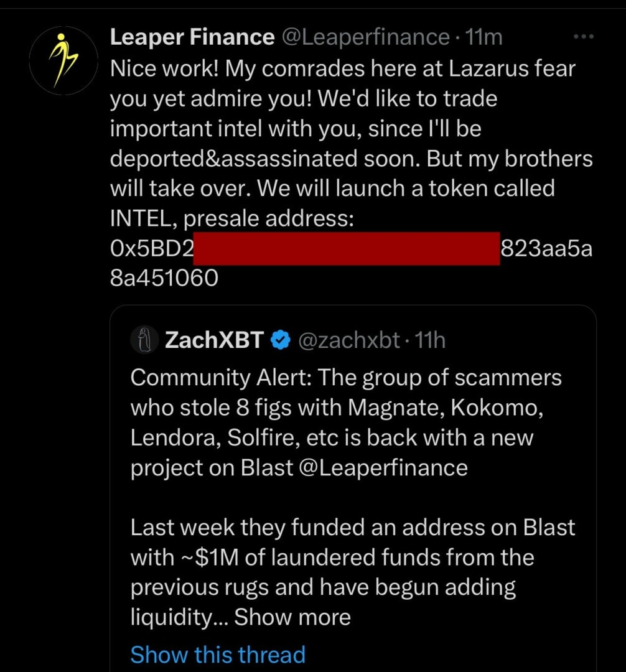This screenshot has height=672, width=626.
Task: Click the INTEL token name in the tweet
Action: click(144, 219)
